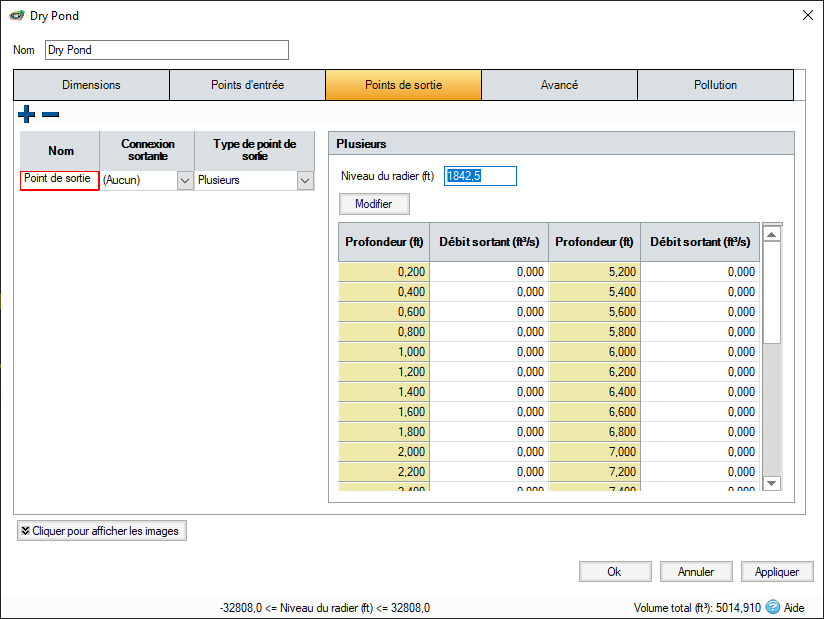This screenshot has width=824, height=619.
Task: Click outflow cell beside depth 5,200
Action: 700,272
